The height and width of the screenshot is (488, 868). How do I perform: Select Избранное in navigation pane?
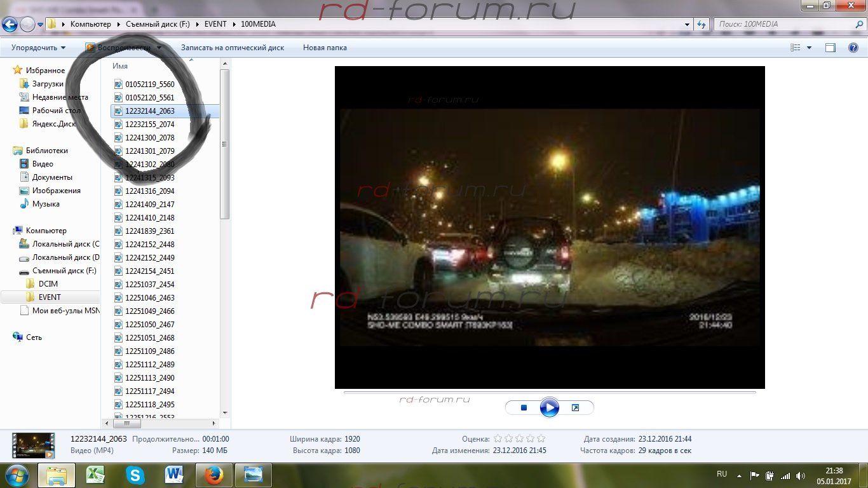(45, 71)
